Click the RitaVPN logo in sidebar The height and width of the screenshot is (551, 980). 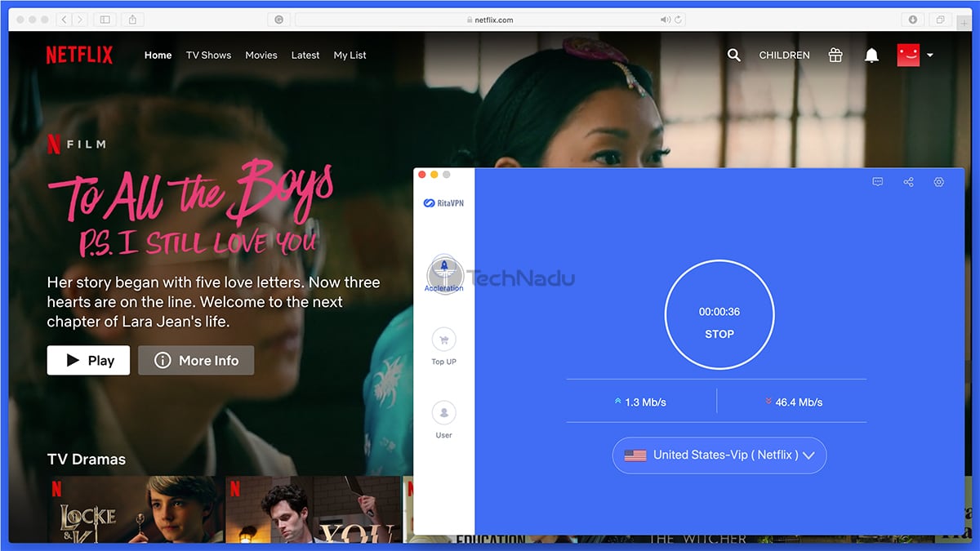(x=444, y=203)
